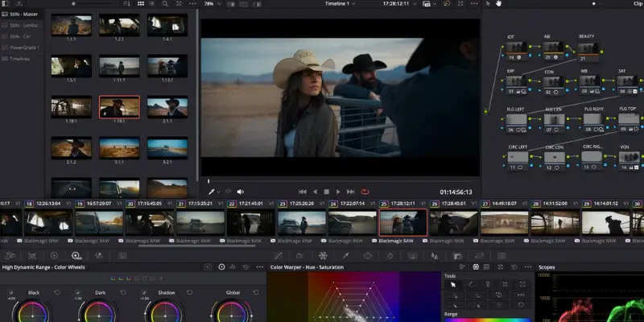Click the clip timeline horizontal scrollbar
Screen dimensions: 644x322
[x=196, y=246]
